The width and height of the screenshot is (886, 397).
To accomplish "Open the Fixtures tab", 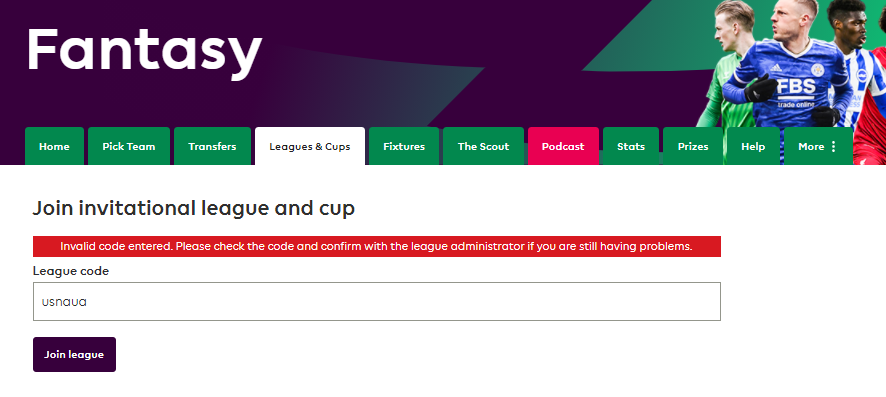I will (x=404, y=146).
